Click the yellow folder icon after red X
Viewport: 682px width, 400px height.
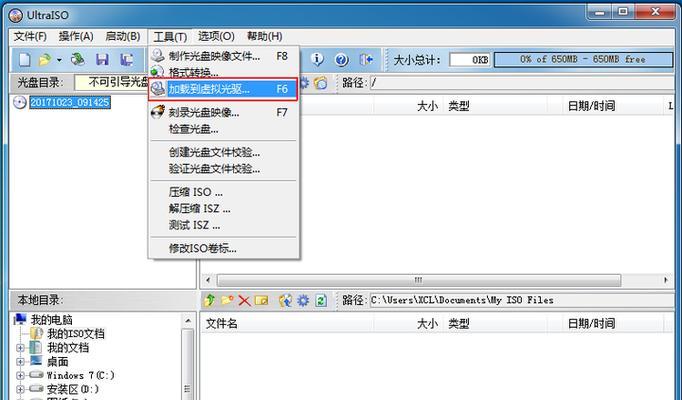pos(261,300)
